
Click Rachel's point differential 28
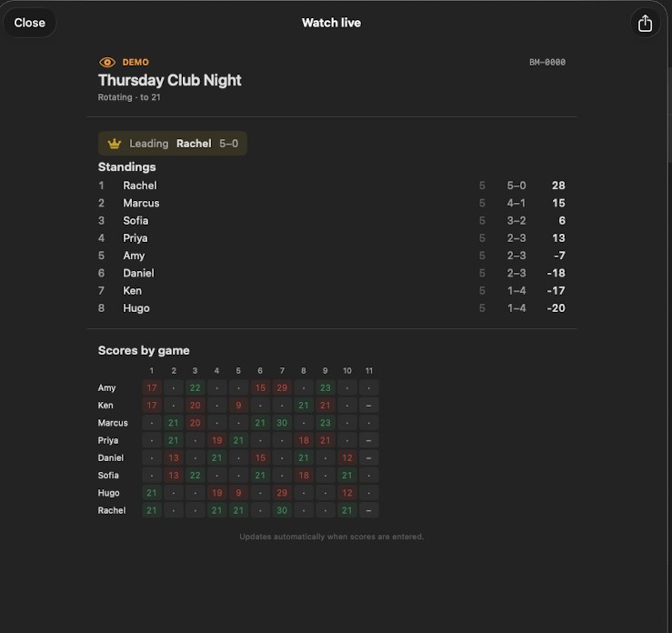coord(558,186)
